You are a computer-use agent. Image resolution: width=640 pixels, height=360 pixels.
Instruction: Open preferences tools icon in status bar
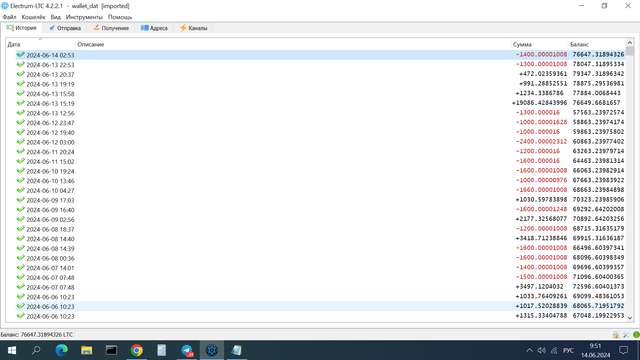pyautogui.click(x=626, y=335)
